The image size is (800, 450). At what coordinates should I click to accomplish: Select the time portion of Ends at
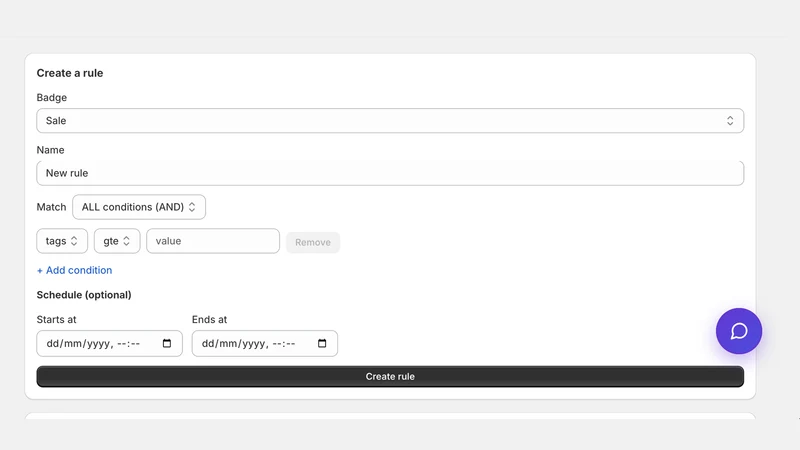coord(284,343)
